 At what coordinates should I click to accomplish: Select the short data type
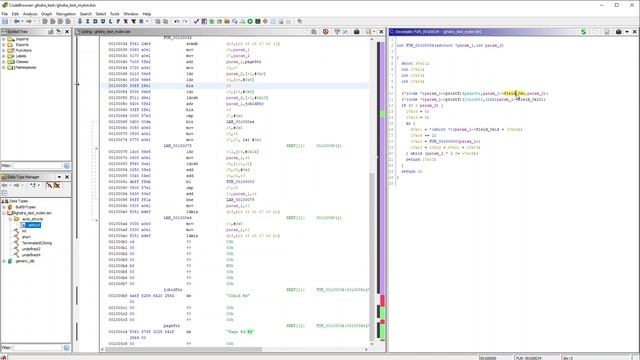(26, 237)
